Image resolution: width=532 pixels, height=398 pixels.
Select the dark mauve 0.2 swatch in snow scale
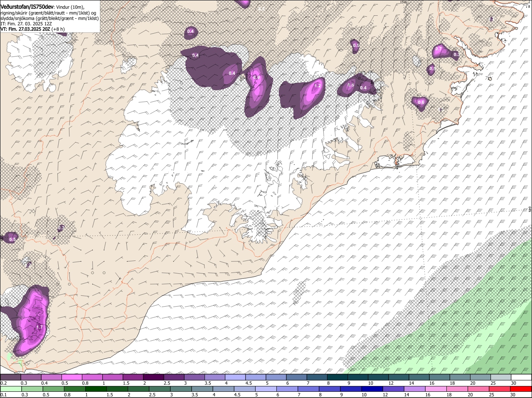(10, 377)
